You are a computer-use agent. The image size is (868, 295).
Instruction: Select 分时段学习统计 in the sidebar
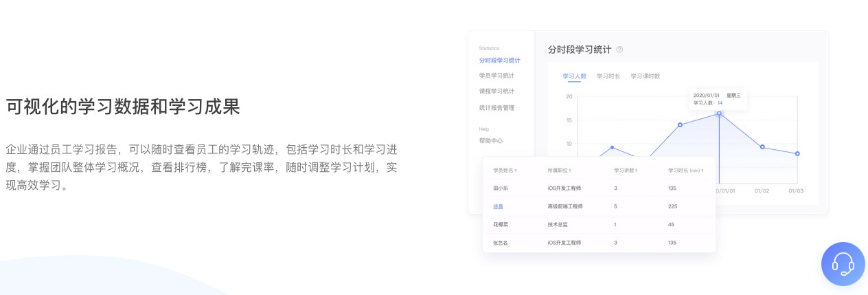pyautogui.click(x=500, y=61)
